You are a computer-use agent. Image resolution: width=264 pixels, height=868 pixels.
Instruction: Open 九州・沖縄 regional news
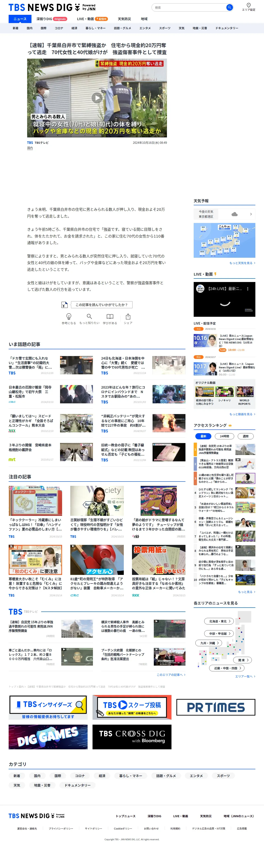click(209, 643)
